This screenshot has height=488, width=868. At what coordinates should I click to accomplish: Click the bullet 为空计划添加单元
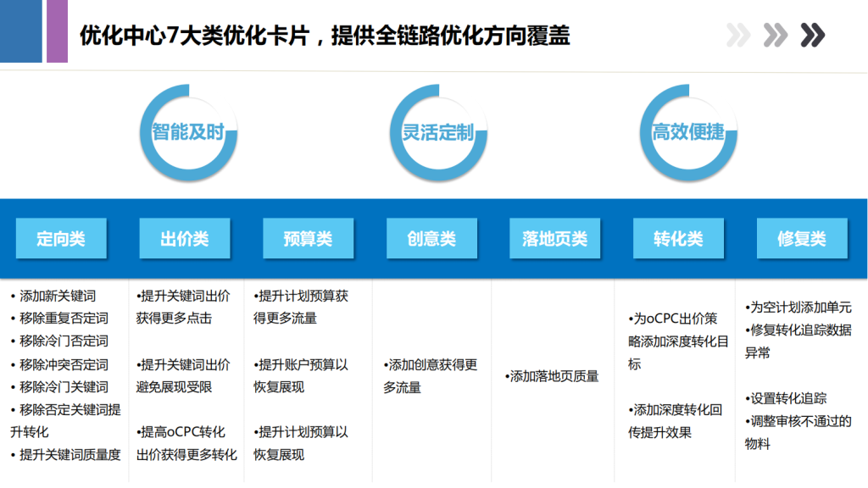tap(798, 307)
